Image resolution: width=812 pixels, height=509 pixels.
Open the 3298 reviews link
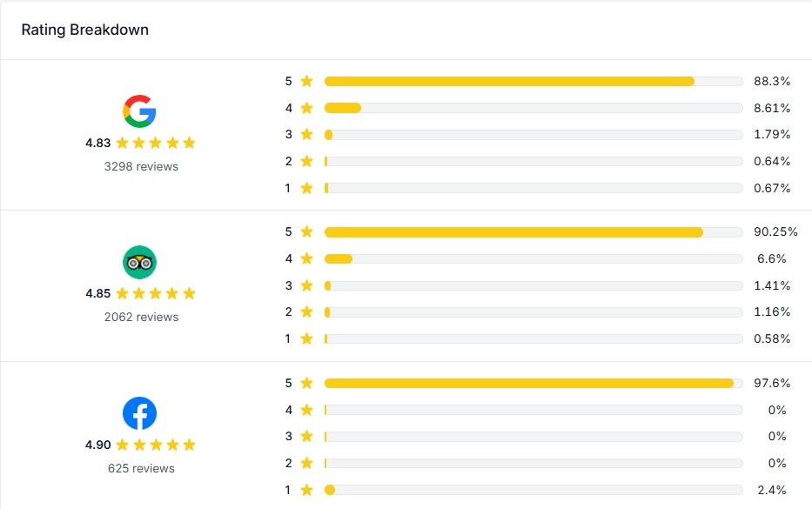pos(141,166)
